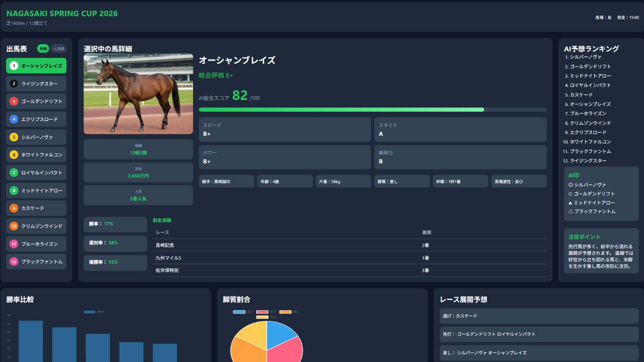Select the 佐世保特別 race row
This screenshot has width=644, height=362.
click(x=350, y=270)
